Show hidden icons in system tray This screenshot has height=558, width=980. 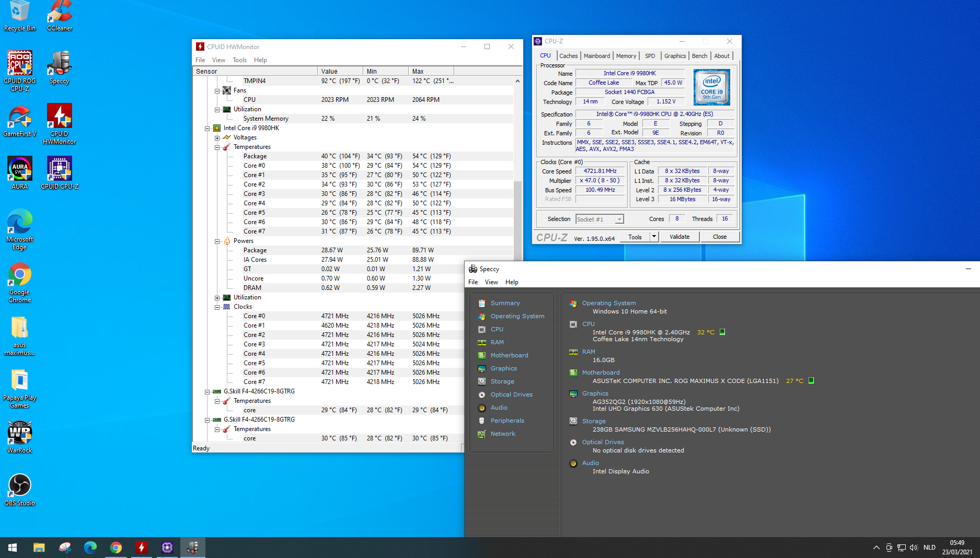(877, 548)
